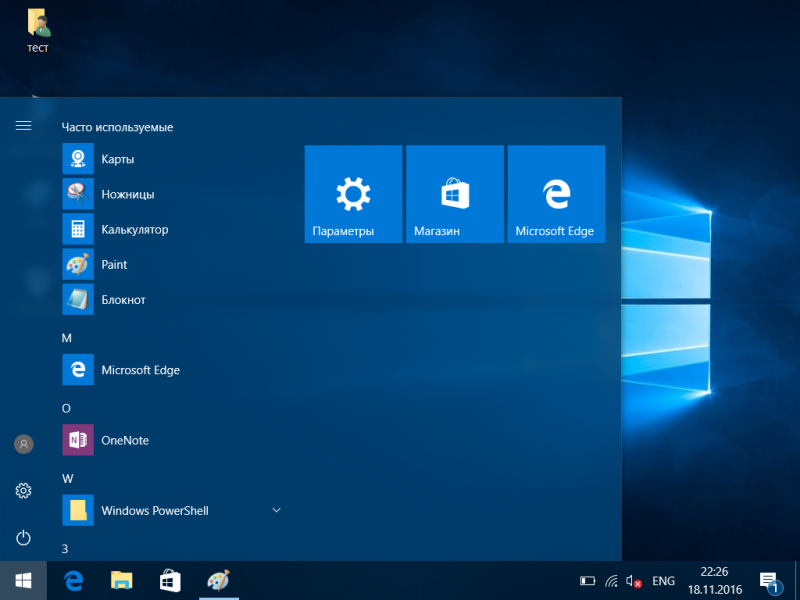Open Action Center notification icon

coord(770,582)
